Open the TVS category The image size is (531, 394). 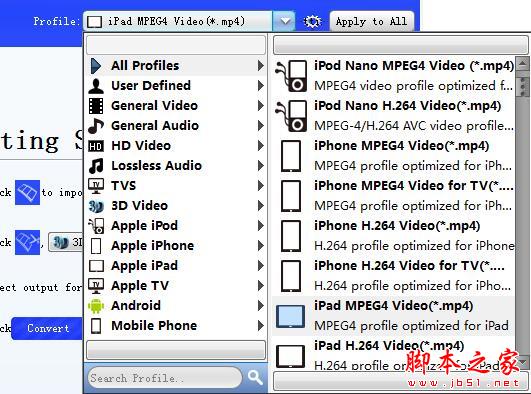pos(176,186)
